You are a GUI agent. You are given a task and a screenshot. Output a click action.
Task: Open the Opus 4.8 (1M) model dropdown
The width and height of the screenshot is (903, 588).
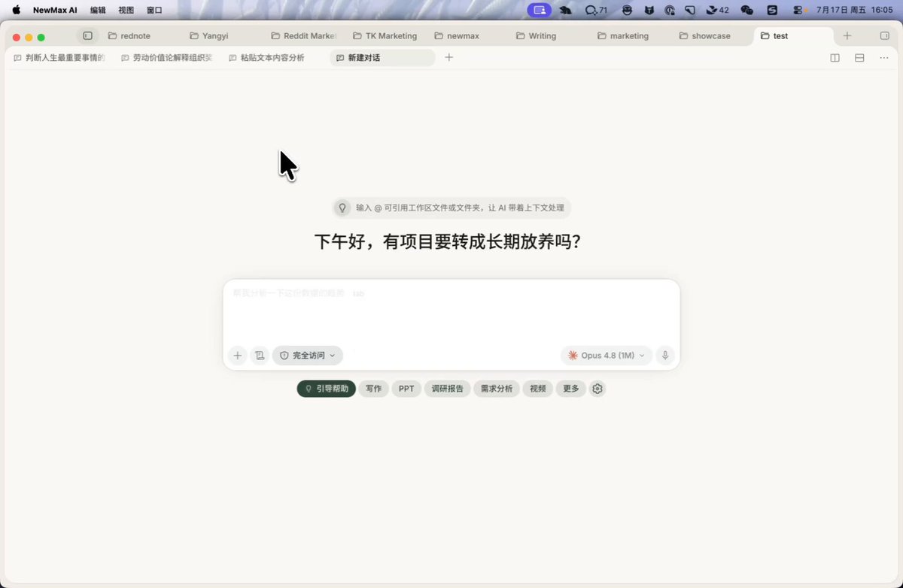(606, 356)
